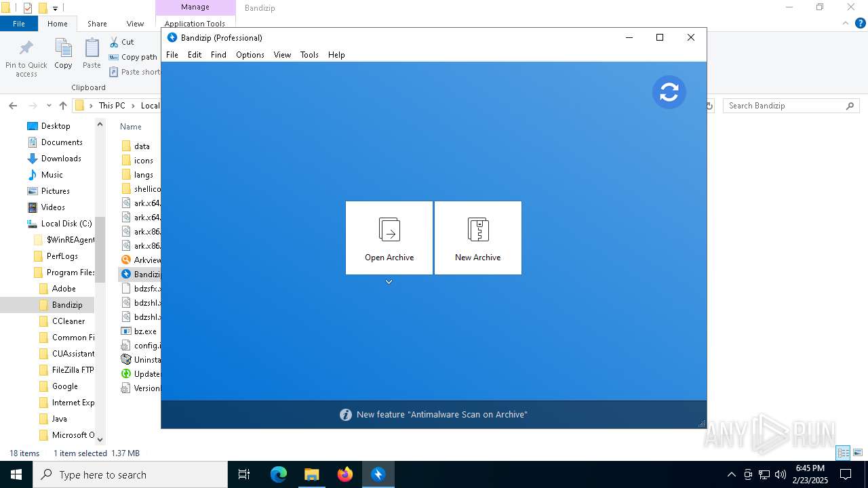Image resolution: width=868 pixels, height=488 pixels.
Task: Click the Name column header
Action: coord(131,127)
